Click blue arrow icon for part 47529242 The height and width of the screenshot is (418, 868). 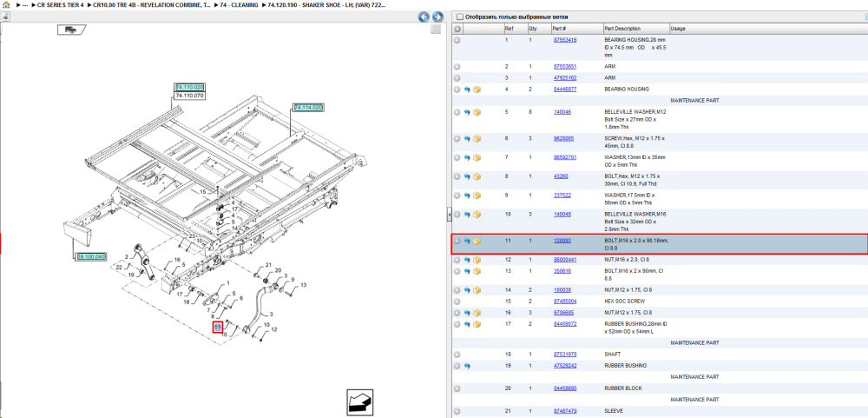467,366
